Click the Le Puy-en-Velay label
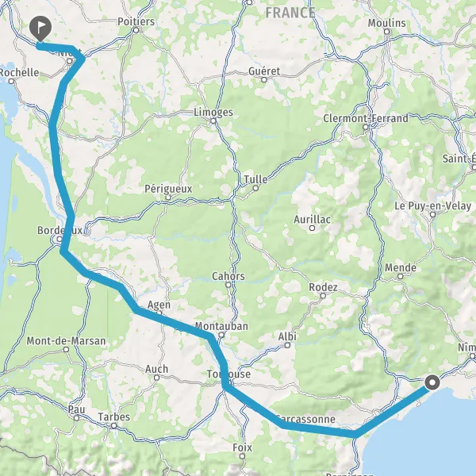Image resolution: width=476 pixels, height=476 pixels. coord(433,205)
